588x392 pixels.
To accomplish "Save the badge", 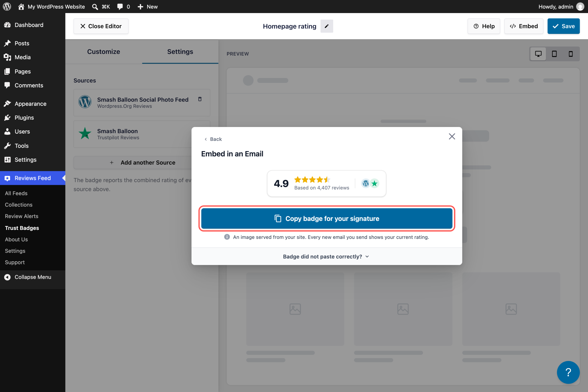I will click(x=563, y=26).
